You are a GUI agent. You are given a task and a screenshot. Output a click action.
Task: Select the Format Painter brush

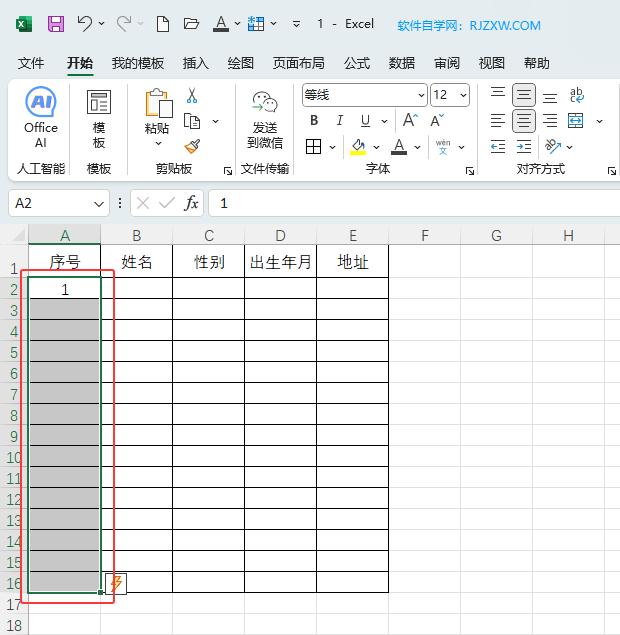pos(192,146)
